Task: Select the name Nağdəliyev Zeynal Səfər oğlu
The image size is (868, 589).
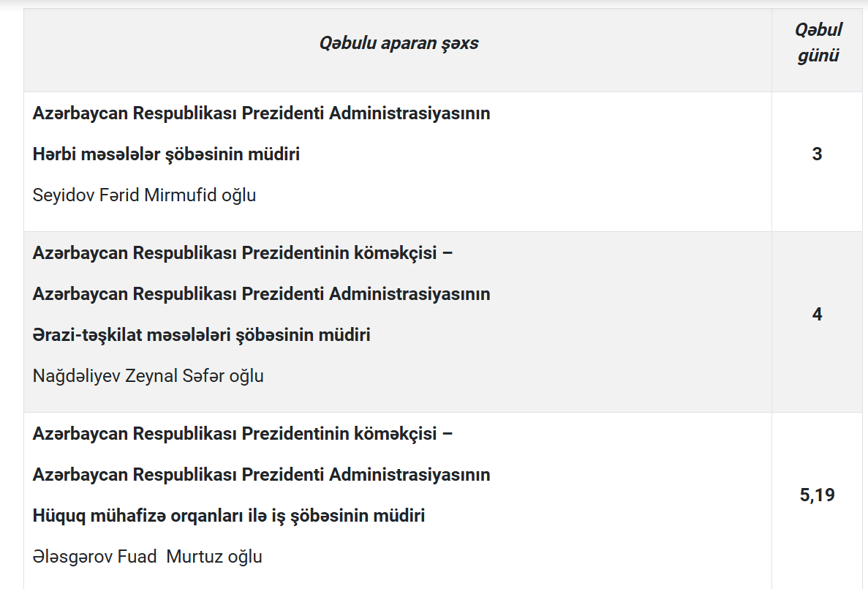Action: [148, 375]
